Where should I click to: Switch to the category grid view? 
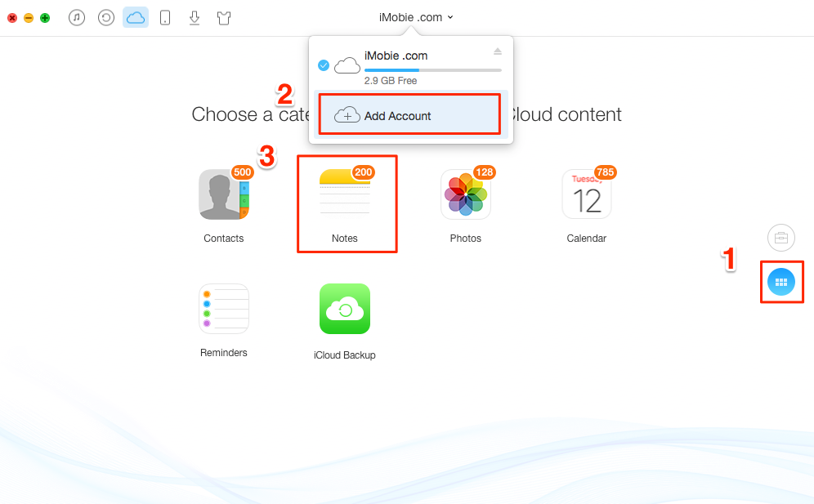(x=781, y=282)
